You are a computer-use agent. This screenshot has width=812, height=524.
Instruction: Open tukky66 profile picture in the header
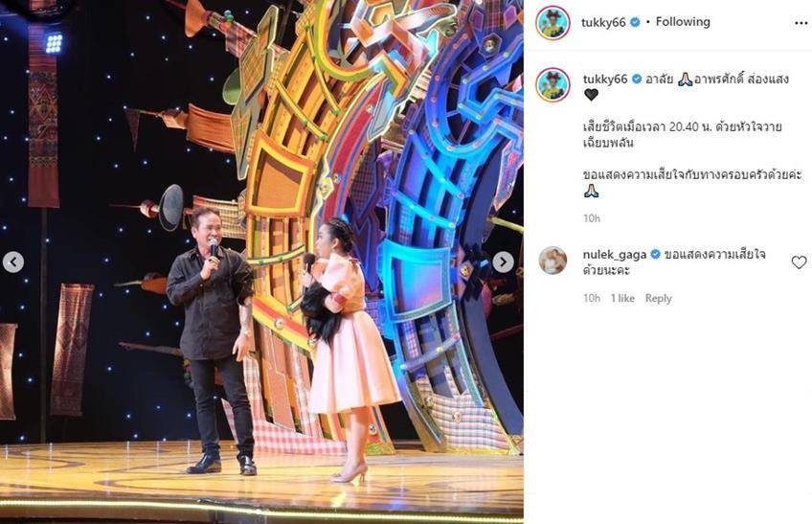coord(553,23)
